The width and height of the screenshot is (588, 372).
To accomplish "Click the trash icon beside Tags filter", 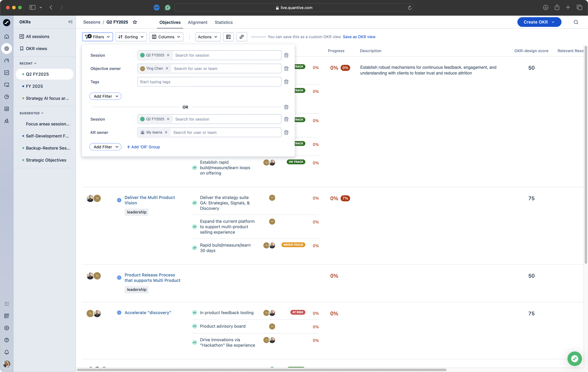I will pyautogui.click(x=286, y=82).
